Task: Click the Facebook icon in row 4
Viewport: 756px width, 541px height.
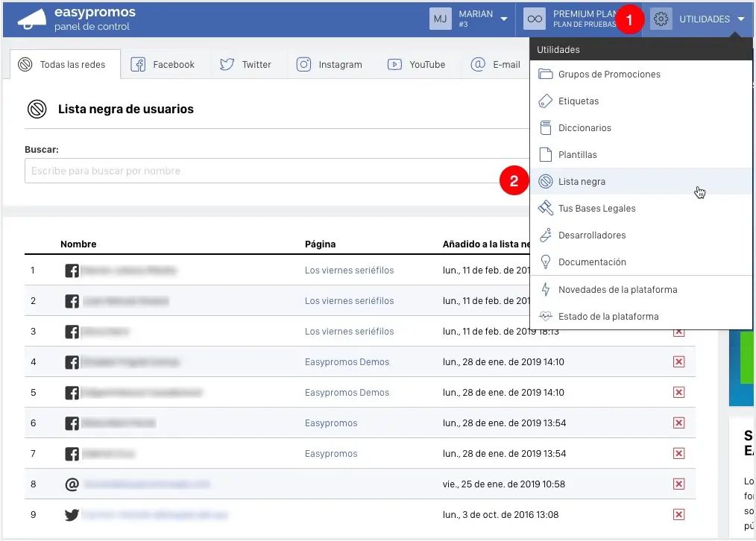Action: [x=72, y=362]
